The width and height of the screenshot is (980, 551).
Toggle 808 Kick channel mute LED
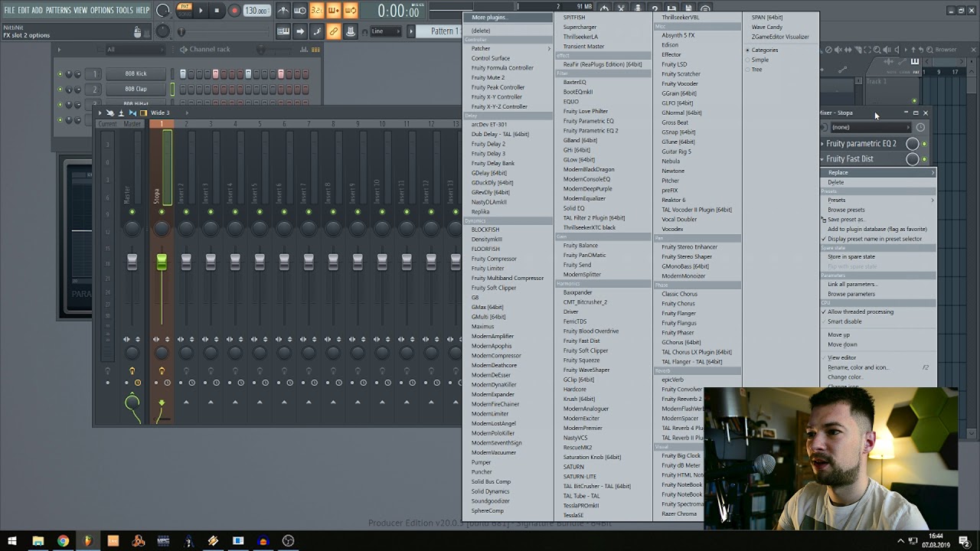pyautogui.click(x=60, y=74)
